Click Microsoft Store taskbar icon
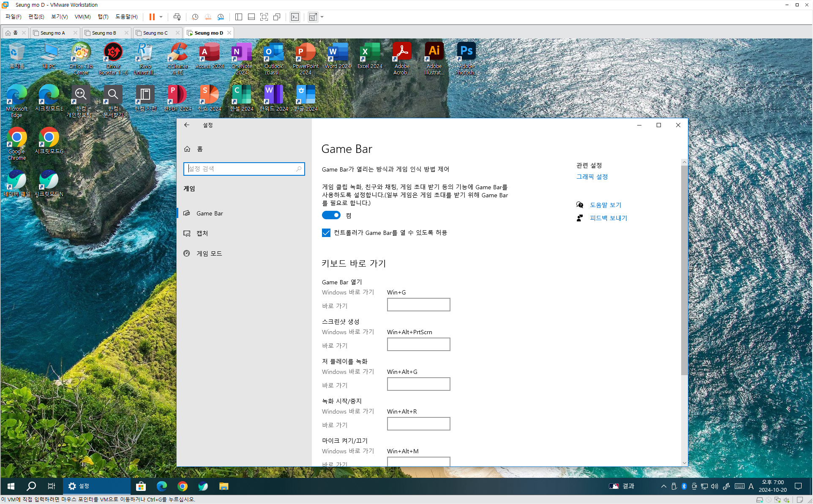Viewport: 813px width, 504px height. (x=141, y=486)
